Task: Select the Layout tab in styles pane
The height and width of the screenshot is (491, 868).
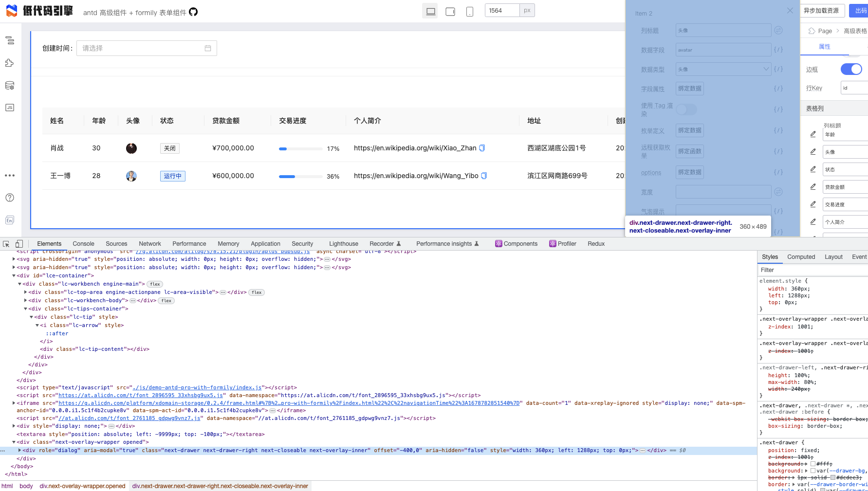Action: click(833, 257)
